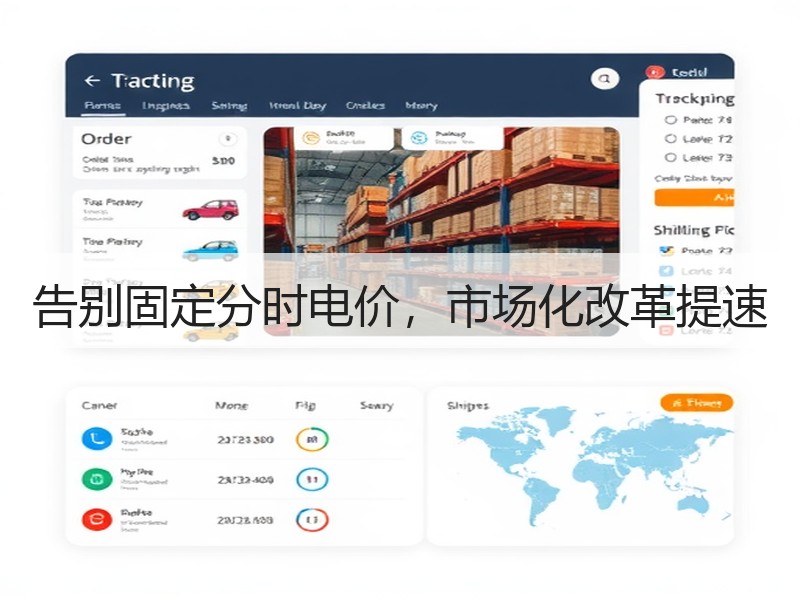Open search with the magnifier icon

(605, 79)
